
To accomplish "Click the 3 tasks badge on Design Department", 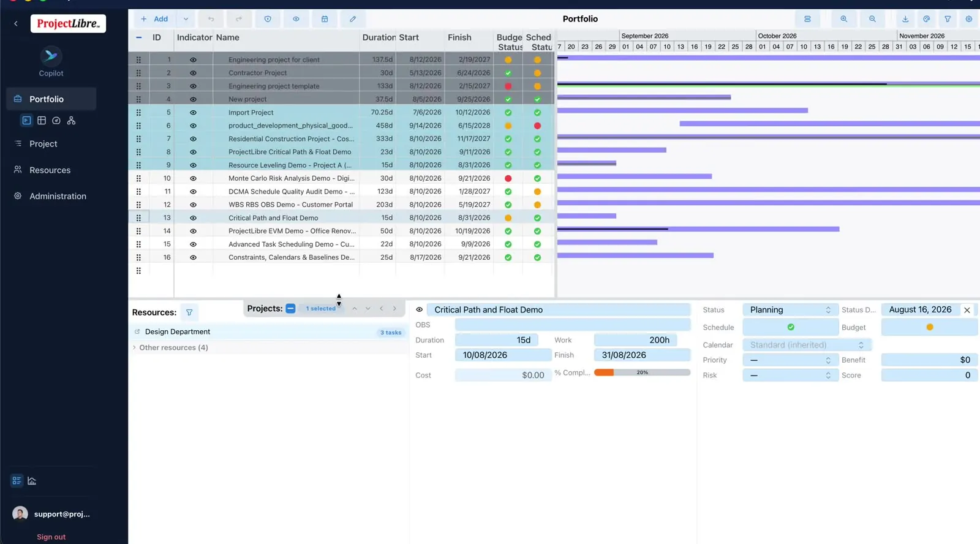I will 391,333.
